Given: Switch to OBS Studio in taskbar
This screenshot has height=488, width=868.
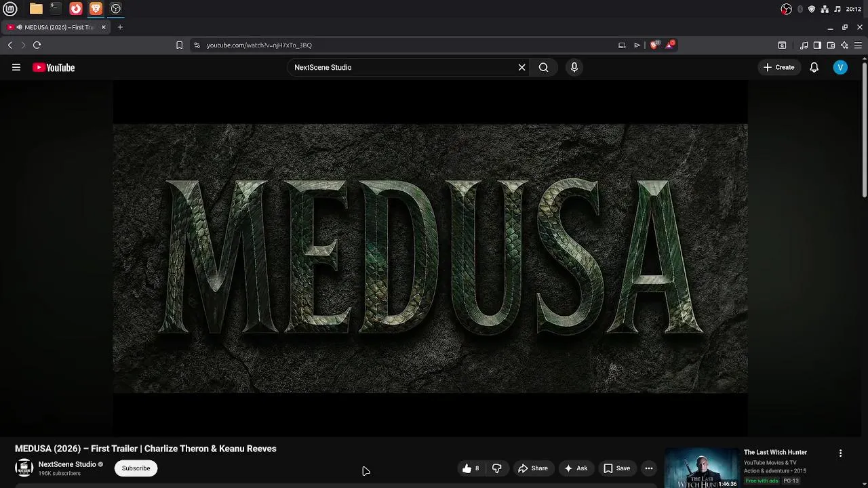Looking at the screenshot, I should 116,9.
